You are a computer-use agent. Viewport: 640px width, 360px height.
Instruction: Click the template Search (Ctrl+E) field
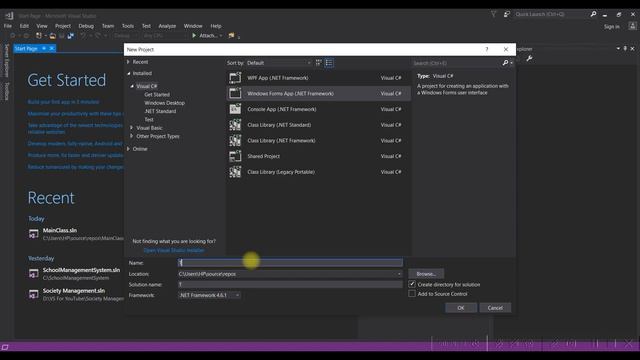click(457, 63)
